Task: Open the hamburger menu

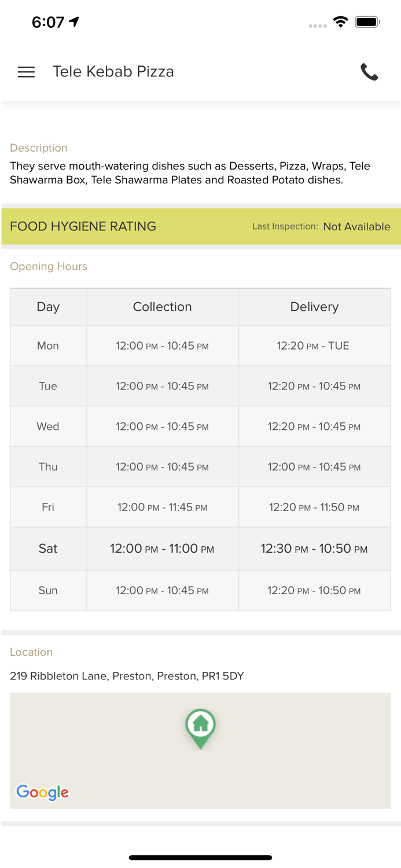Action: click(x=26, y=72)
